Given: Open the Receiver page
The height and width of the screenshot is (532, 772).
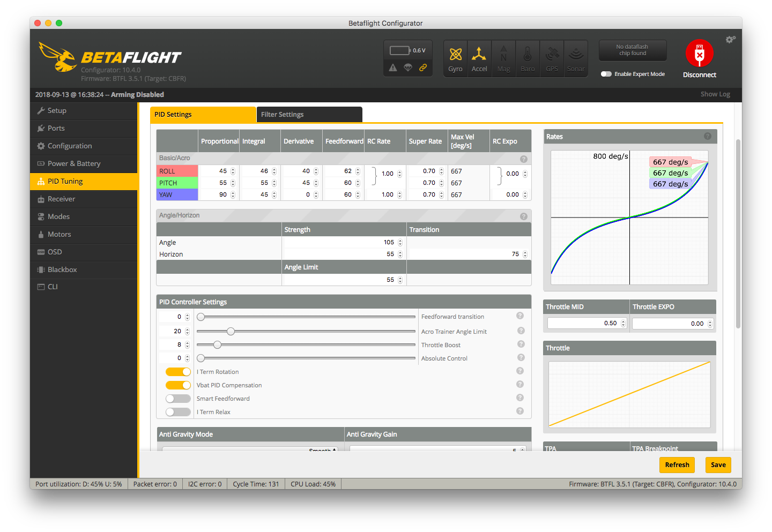Looking at the screenshot, I should 84,199.
